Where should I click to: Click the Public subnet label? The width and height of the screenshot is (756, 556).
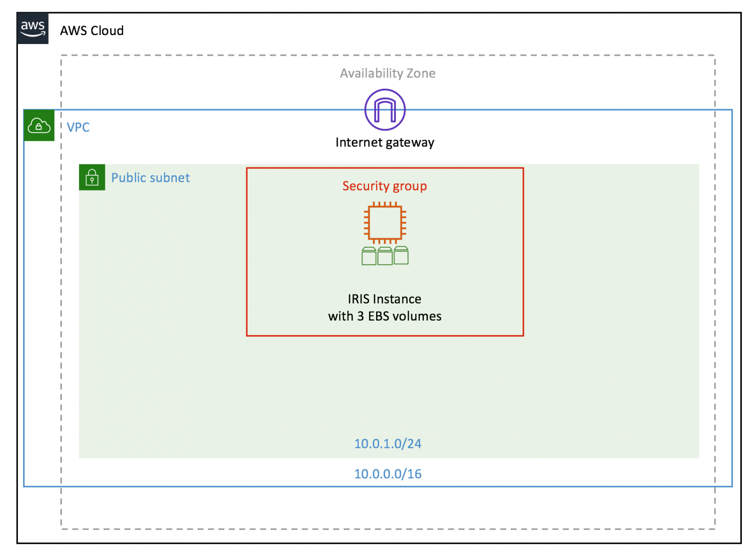[151, 178]
